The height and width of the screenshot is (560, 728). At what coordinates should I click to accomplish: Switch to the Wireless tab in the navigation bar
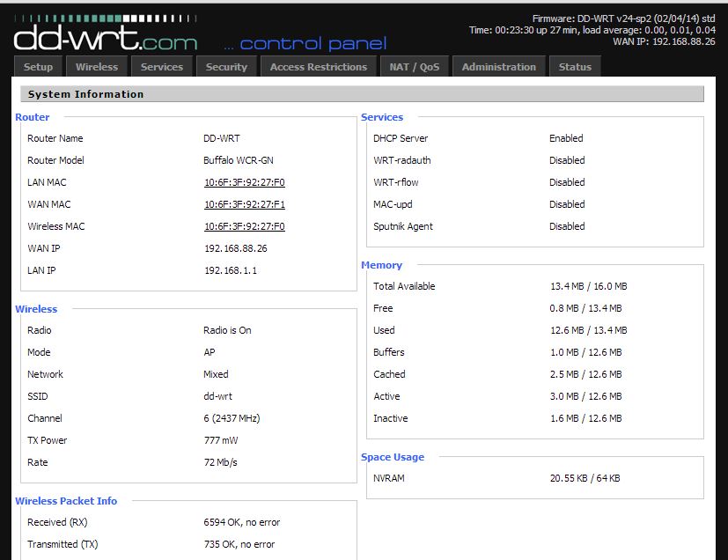97,67
